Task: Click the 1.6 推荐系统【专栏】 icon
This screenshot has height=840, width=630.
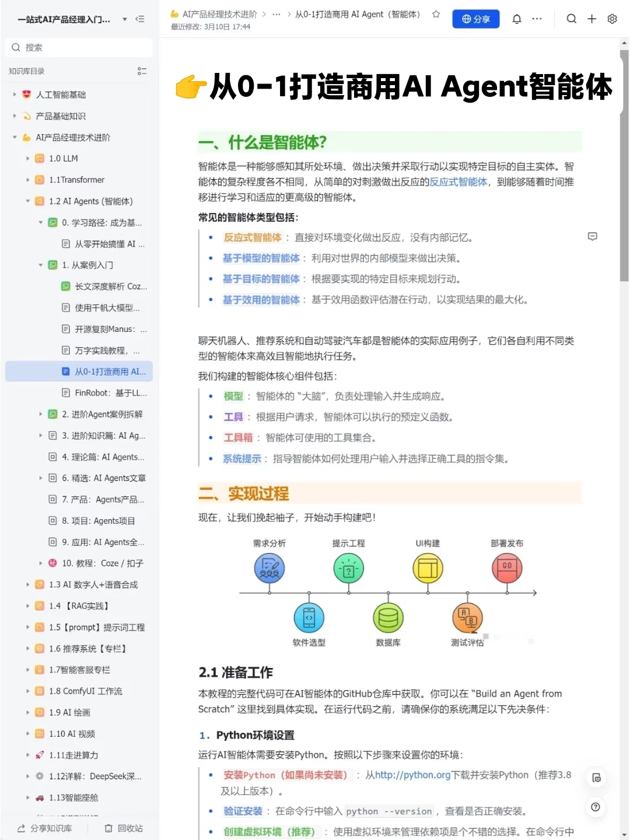Action: 40,649
